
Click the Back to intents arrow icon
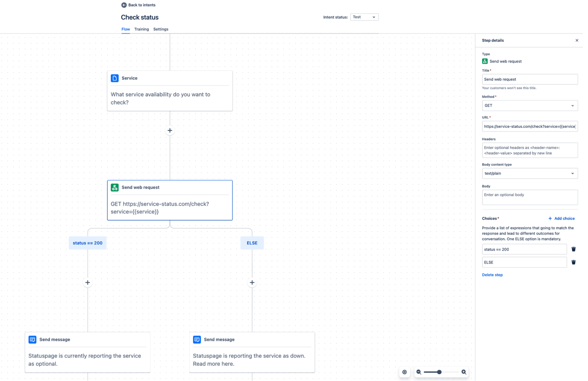[x=123, y=5]
